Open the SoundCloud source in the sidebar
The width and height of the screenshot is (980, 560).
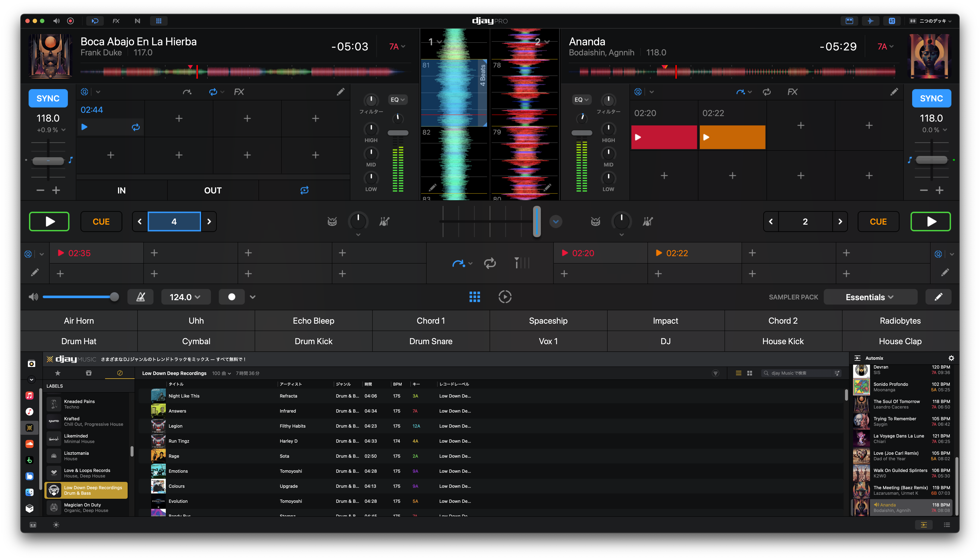30,444
